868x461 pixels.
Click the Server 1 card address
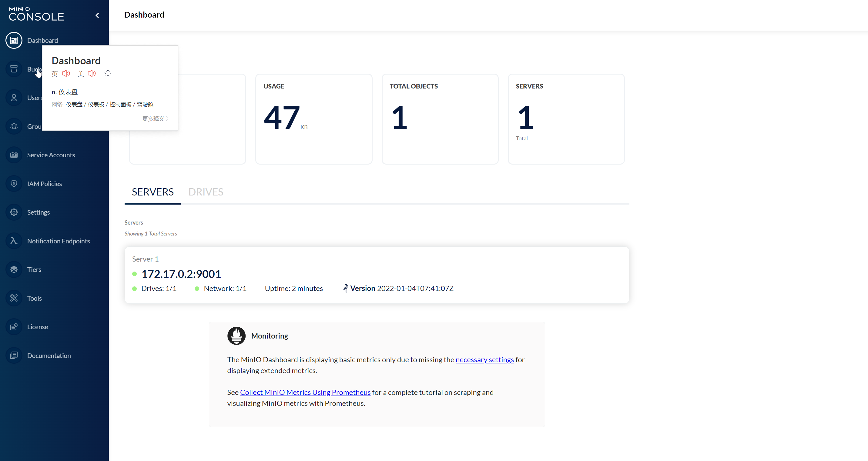[x=181, y=274]
